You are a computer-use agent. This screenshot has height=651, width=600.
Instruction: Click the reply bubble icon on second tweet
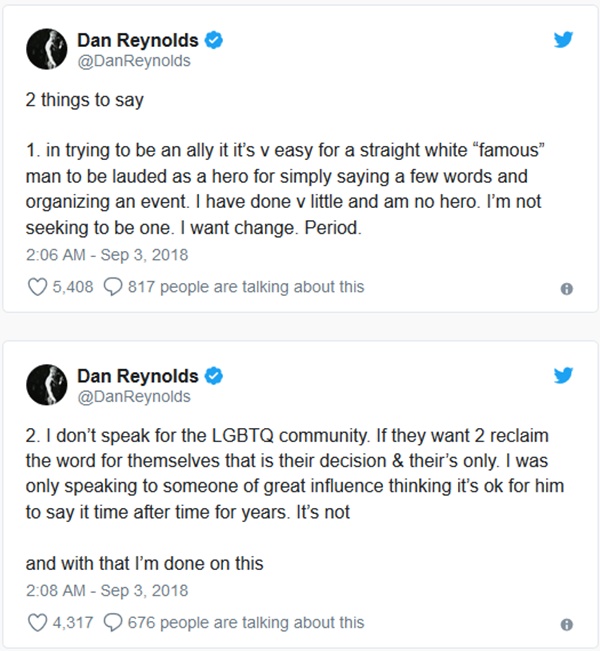[113, 622]
